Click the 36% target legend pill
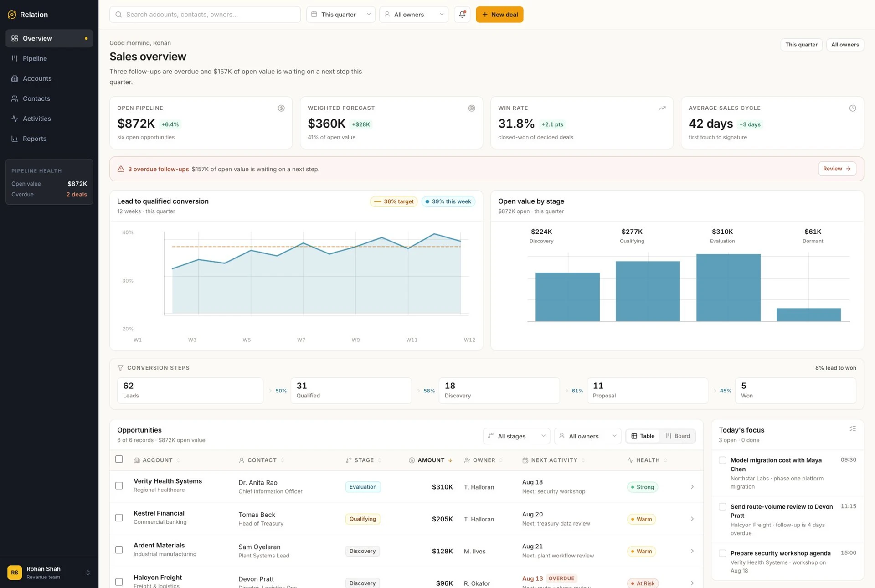Viewport: 875px width, 588px height. (394, 201)
